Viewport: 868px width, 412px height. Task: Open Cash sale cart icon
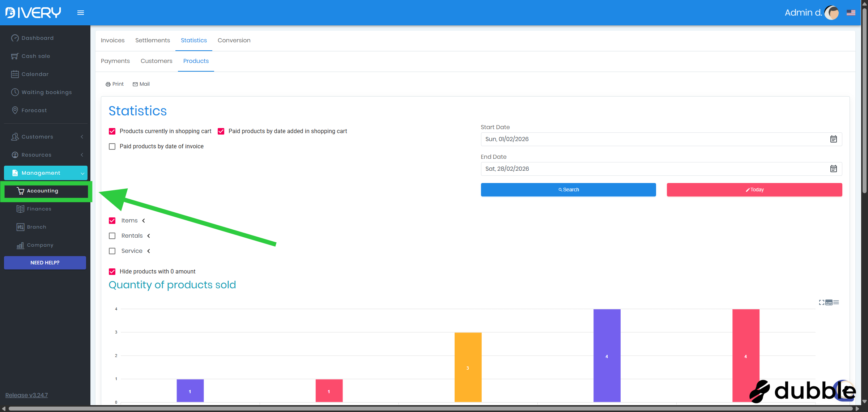[15, 56]
